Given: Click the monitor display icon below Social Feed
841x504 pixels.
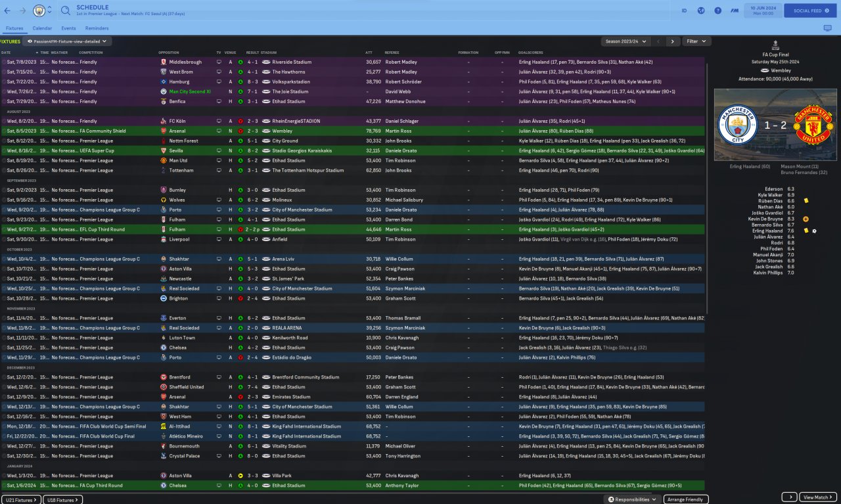Looking at the screenshot, I should [827, 28].
